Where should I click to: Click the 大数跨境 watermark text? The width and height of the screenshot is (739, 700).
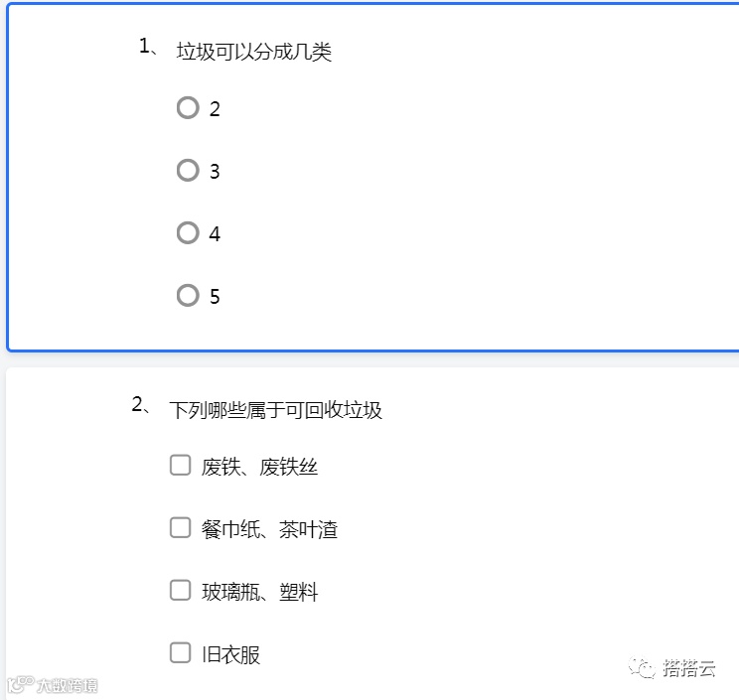click(x=67, y=685)
